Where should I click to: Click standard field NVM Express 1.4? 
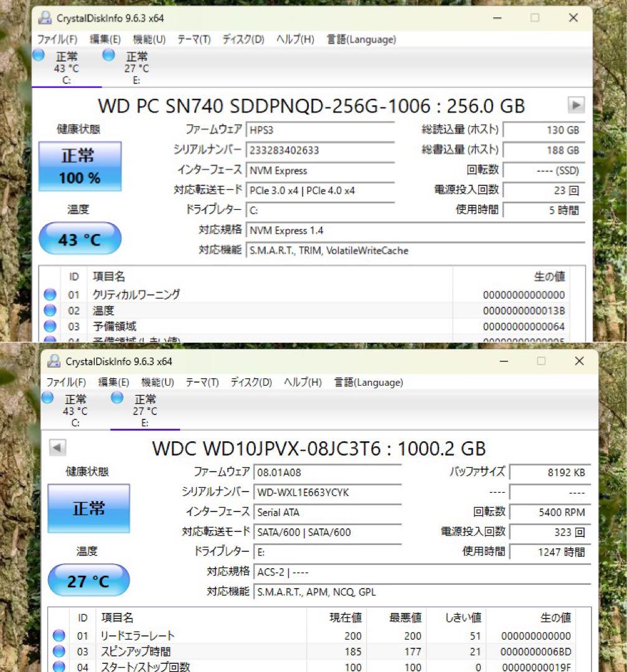click(415, 230)
